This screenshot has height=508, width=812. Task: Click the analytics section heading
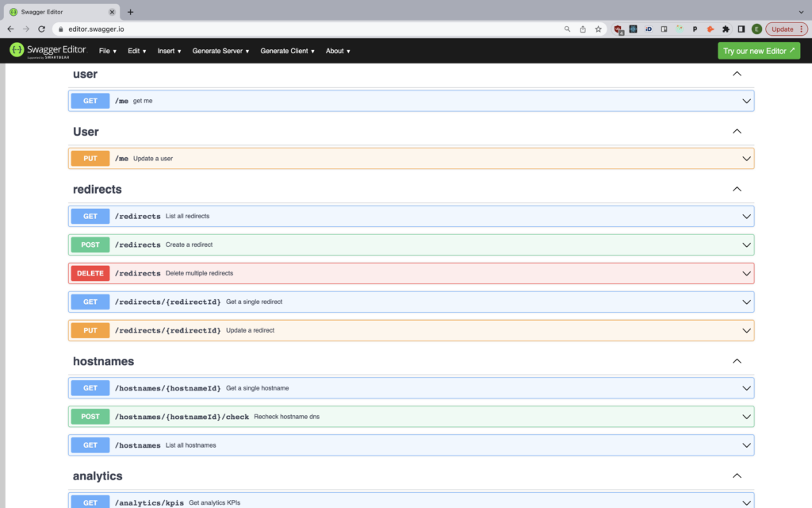[x=98, y=476]
